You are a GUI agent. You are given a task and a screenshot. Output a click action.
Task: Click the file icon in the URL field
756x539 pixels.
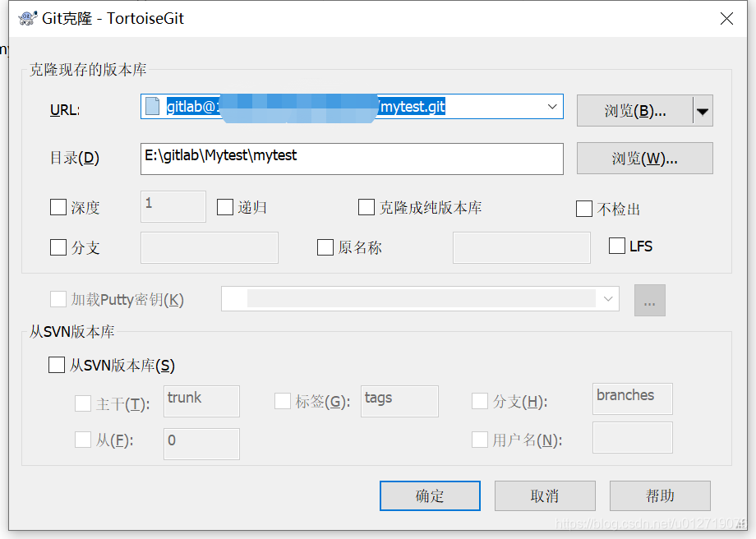click(152, 106)
